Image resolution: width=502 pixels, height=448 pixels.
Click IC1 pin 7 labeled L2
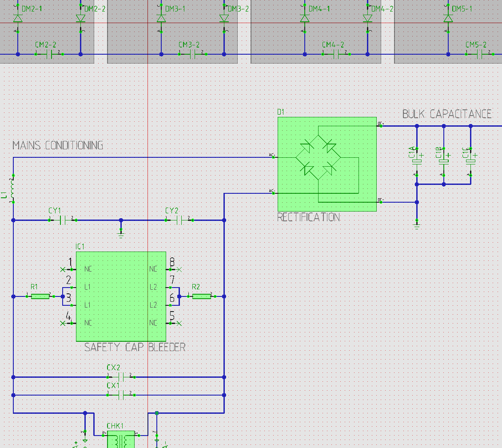pyautogui.click(x=170, y=288)
